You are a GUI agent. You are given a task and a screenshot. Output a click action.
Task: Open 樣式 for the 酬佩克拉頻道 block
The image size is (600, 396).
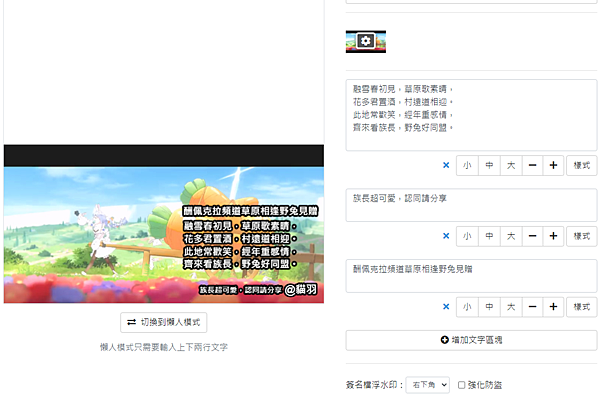point(582,307)
